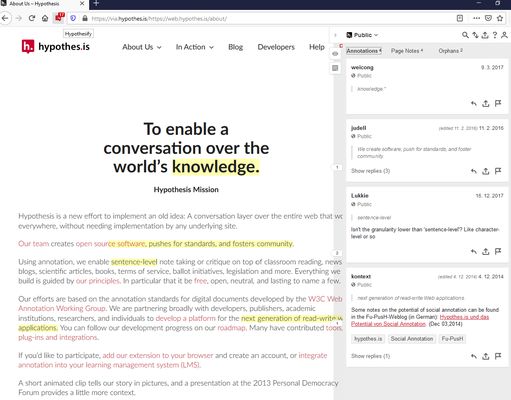Flag judell's annotation
Image resolution: width=511 pixels, height=400 pixels.
point(498,171)
